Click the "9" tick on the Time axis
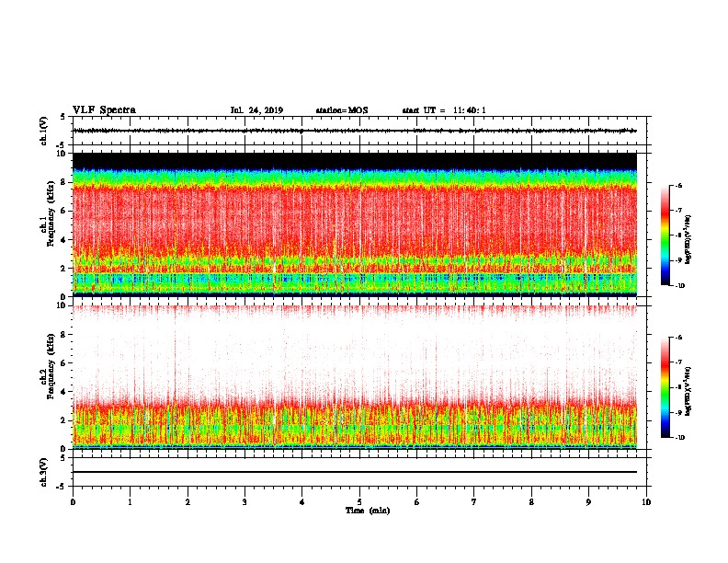Screen dimensions: 728x563 [x=588, y=501]
